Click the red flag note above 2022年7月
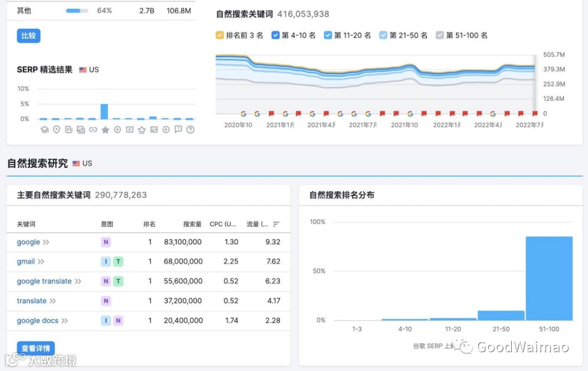The width and height of the screenshot is (588, 371). 535,114
